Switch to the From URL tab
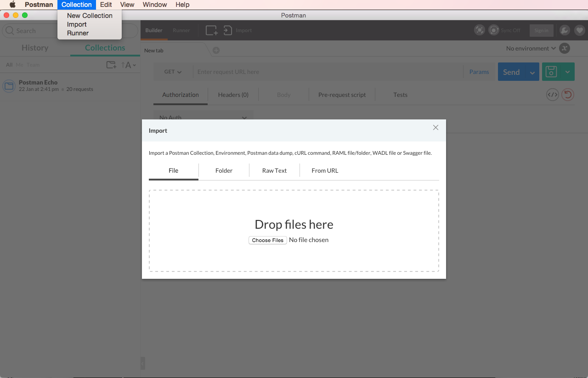 pos(325,170)
